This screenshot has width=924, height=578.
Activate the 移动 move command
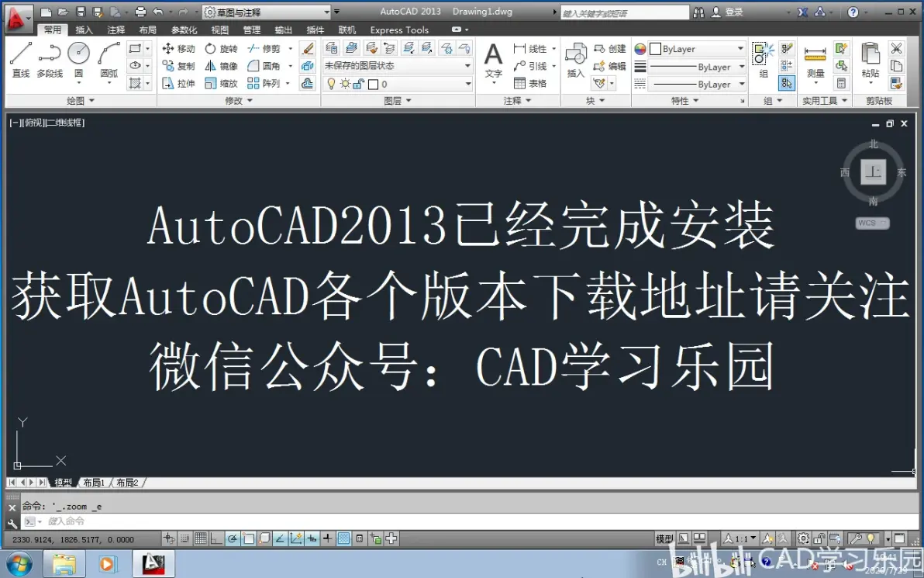178,48
